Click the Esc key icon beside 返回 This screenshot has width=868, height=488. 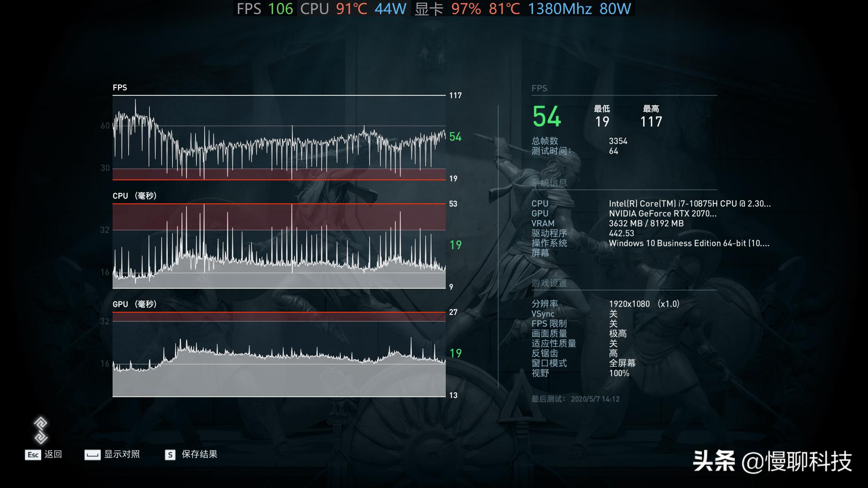coord(32,455)
